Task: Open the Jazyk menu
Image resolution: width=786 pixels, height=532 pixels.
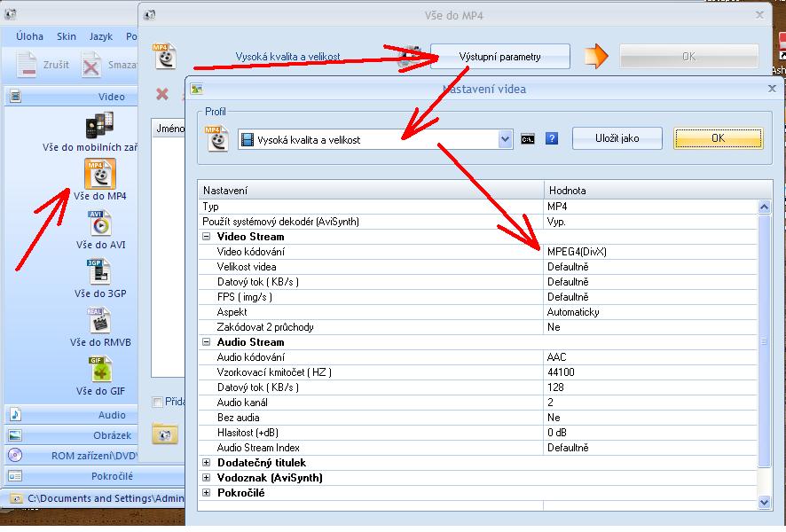Action: tap(101, 36)
